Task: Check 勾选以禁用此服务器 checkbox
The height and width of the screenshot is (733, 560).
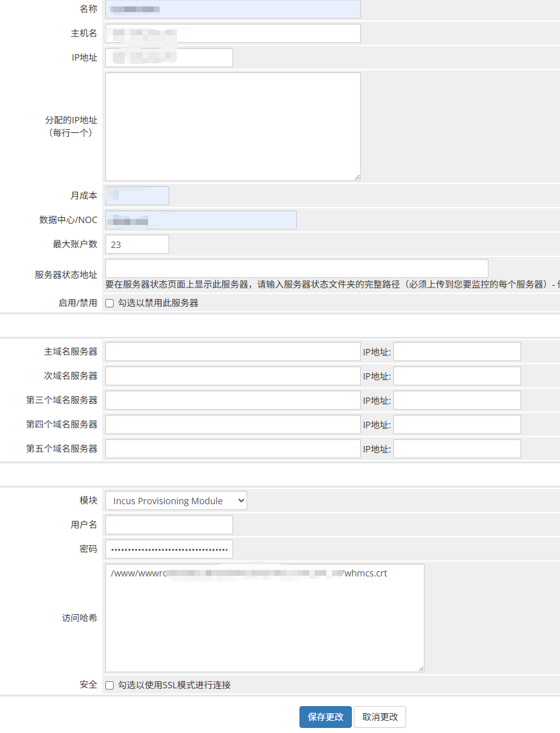Action: (110, 304)
